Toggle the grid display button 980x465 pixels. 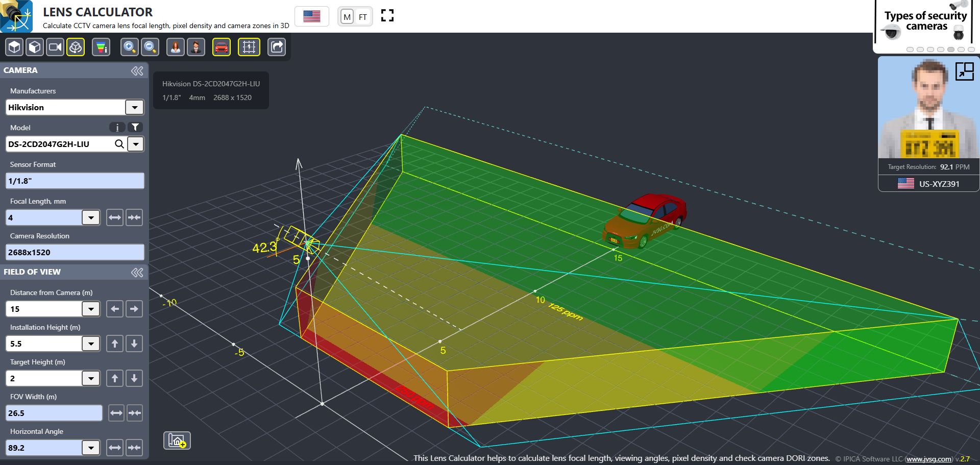249,47
